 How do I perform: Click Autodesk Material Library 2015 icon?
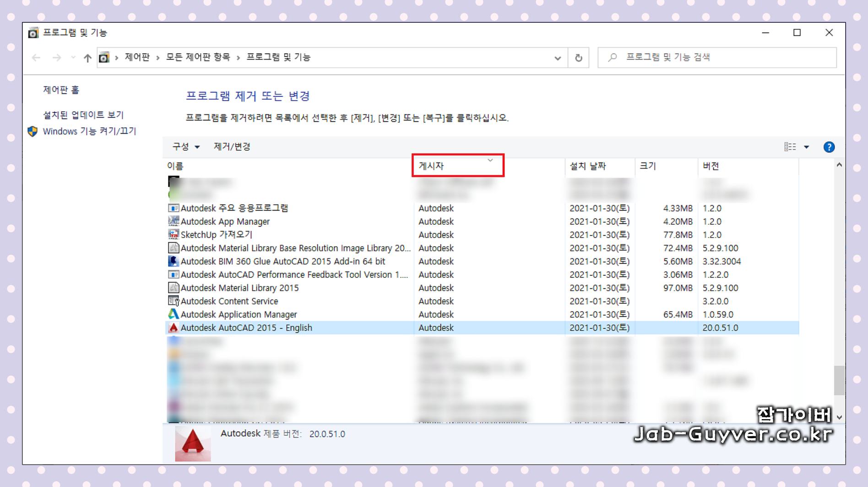tap(174, 288)
